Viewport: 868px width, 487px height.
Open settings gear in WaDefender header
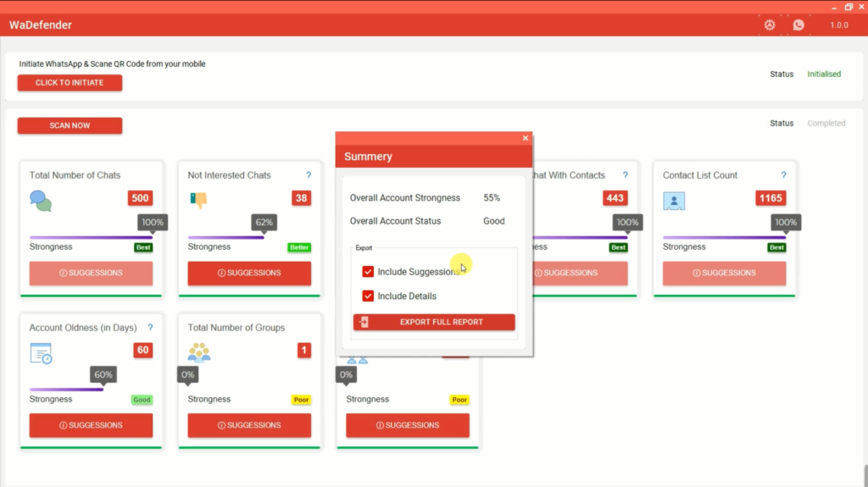point(770,25)
